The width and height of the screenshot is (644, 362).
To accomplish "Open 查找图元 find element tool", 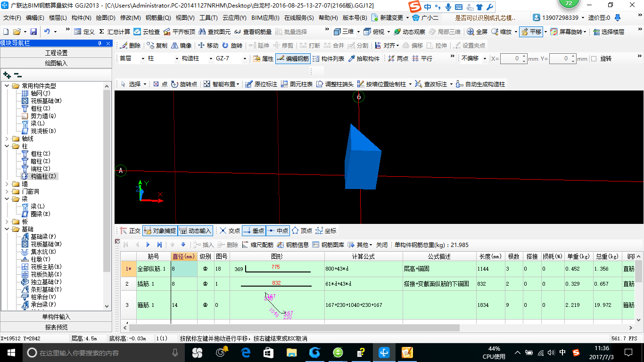I will click(x=215, y=32).
